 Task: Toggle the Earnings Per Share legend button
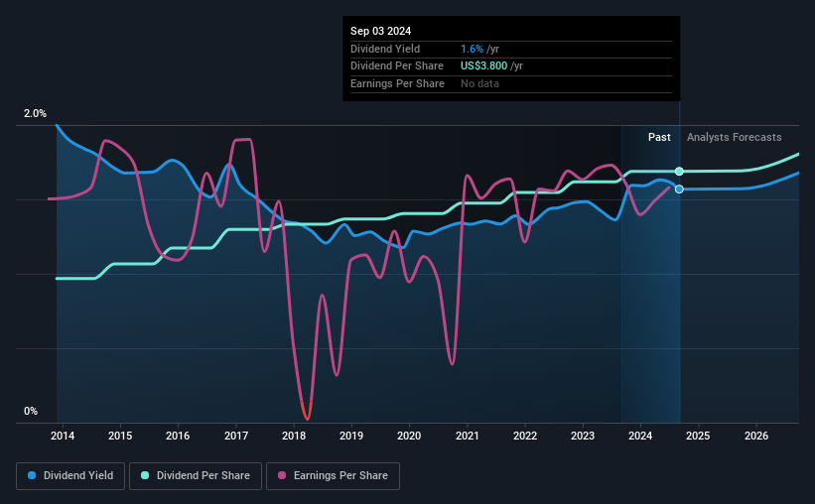[x=333, y=476]
